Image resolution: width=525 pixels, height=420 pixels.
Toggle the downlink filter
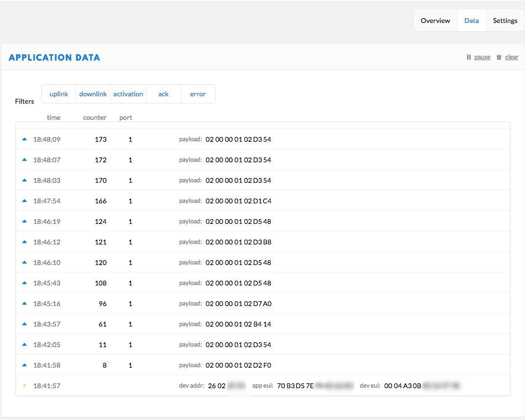click(93, 94)
